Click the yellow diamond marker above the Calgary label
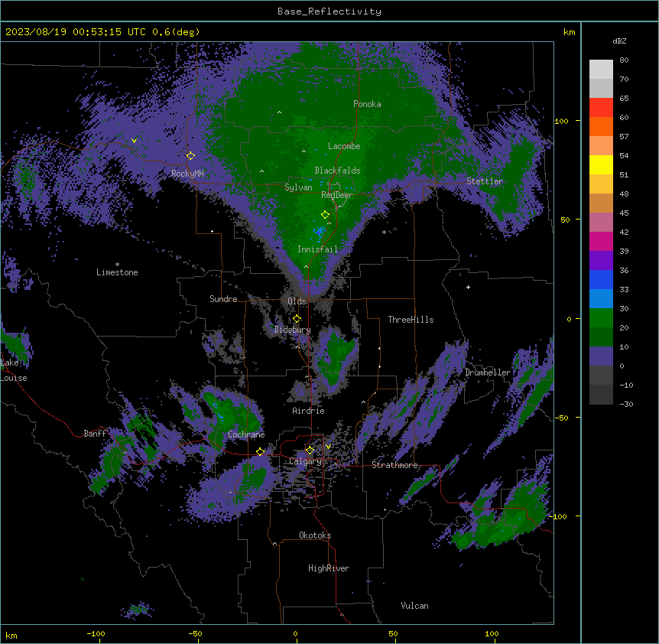This screenshot has height=644, width=659. 310,450
